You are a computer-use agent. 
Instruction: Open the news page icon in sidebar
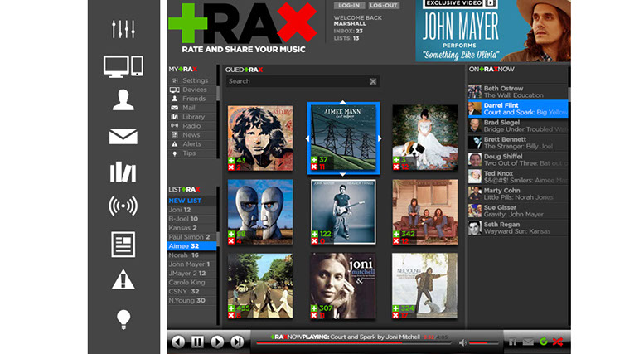pyautogui.click(x=123, y=244)
